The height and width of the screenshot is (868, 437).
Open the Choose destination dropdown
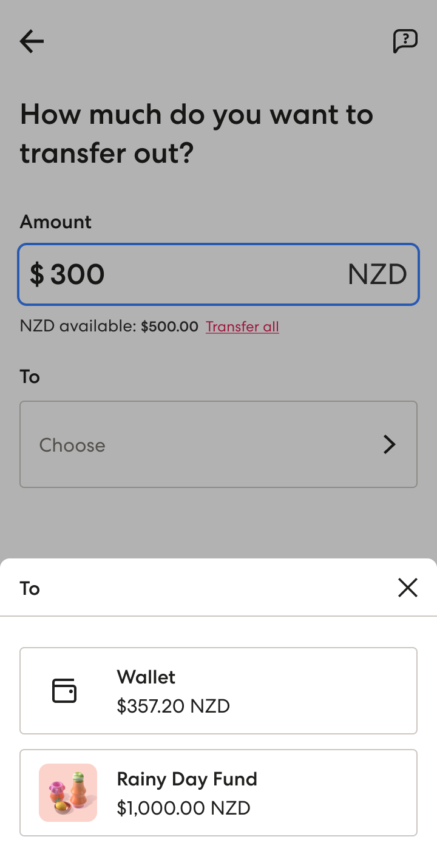pos(218,444)
